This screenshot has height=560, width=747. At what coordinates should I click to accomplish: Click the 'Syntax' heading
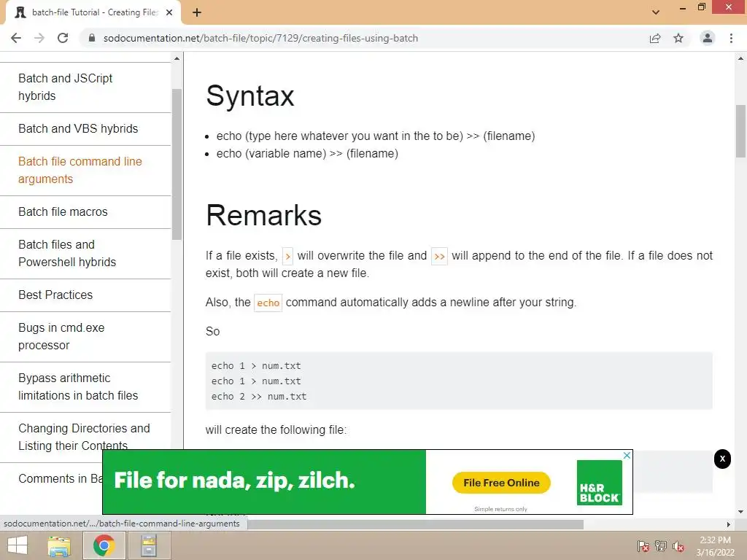click(250, 96)
